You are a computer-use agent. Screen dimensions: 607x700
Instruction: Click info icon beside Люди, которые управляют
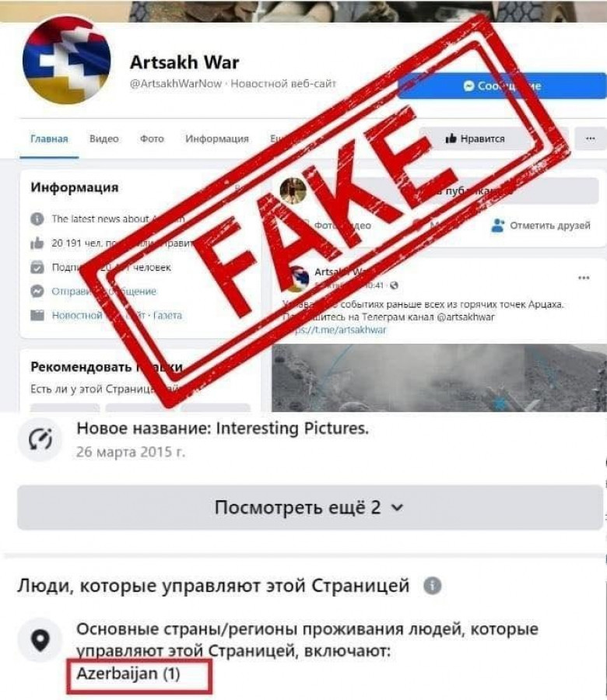point(432,585)
